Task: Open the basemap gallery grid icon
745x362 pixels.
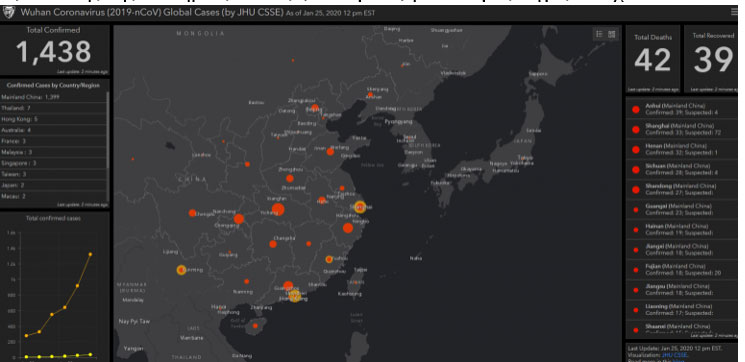Action: 612,34
